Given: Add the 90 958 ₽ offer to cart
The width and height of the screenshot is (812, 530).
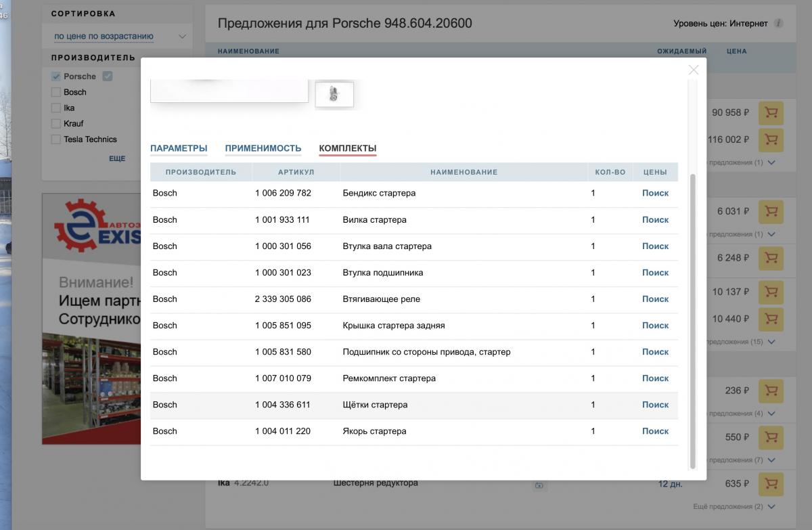Looking at the screenshot, I should [771, 113].
